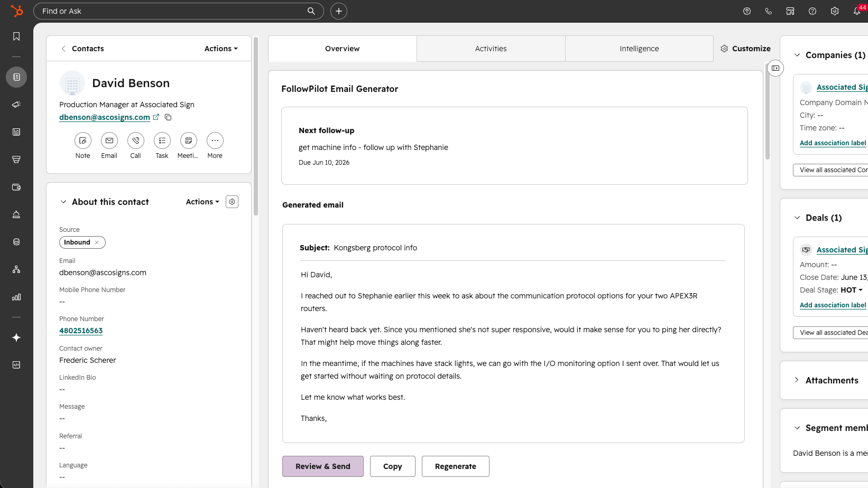Open the Commerce wallet sidebar icon

pyautogui.click(x=16, y=187)
